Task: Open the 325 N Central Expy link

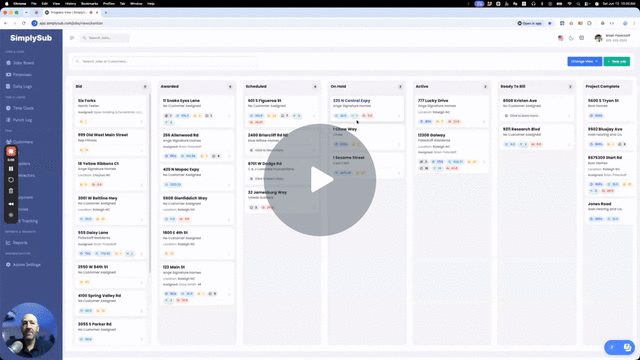Action: click(x=351, y=100)
